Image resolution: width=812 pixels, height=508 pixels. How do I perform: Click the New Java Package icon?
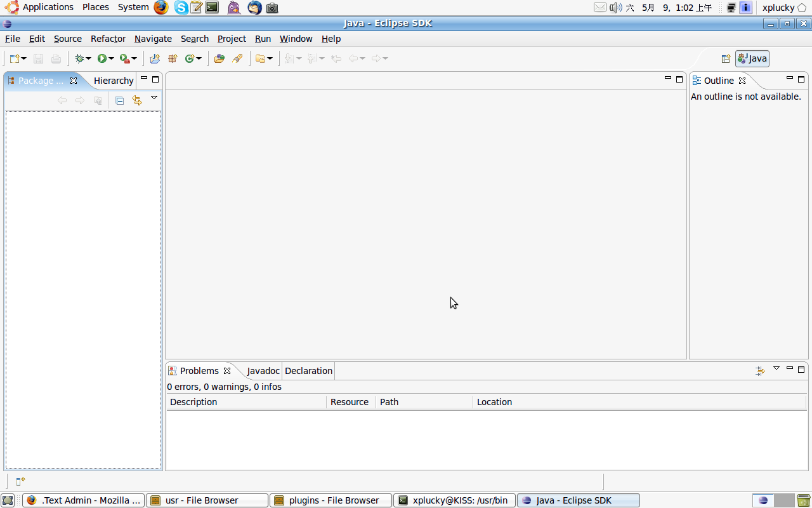pyautogui.click(x=172, y=58)
